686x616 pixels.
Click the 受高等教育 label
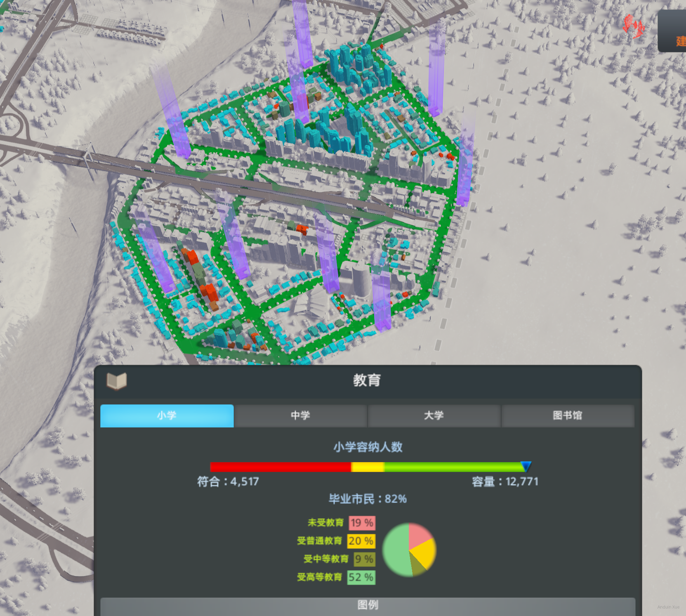pos(320,577)
